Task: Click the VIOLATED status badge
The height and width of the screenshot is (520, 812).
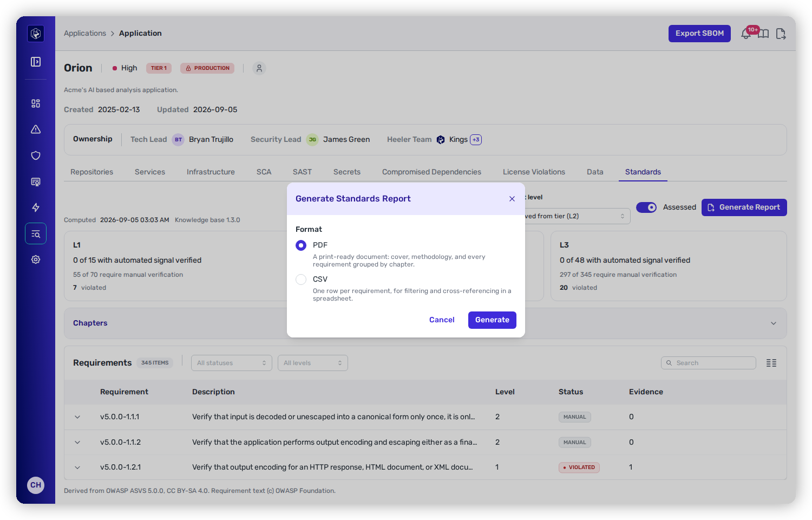Action: coord(579,467)
